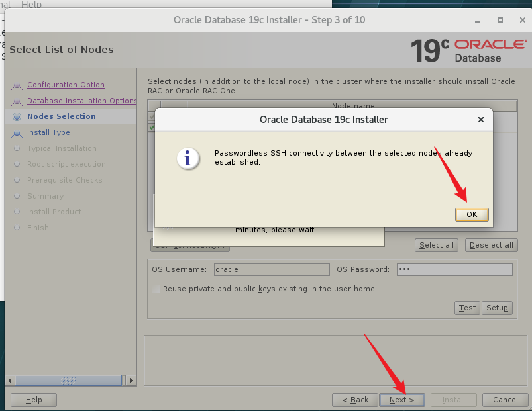Viewport: 532px width, 411px height.
Task: Click the Nodes Selection step bullet icon
Action: [x=17, y=117]
